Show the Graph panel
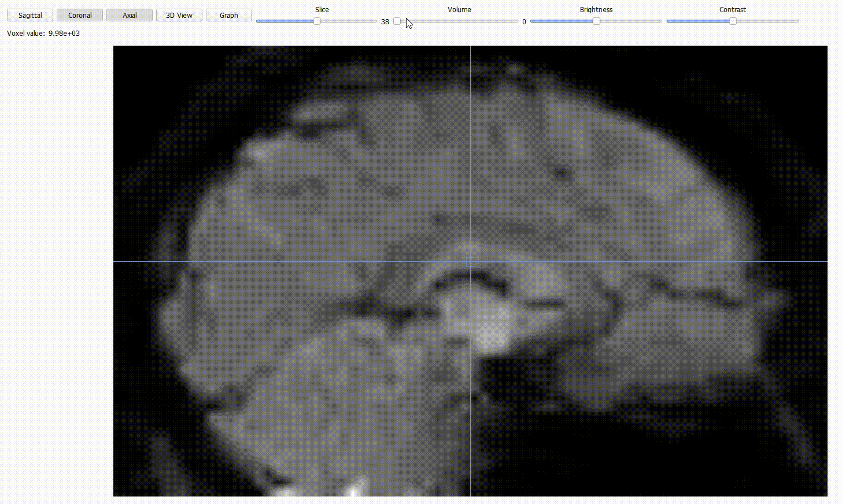Image resolution: width=842 pixels, height=504 pixels. click(x=229, y=16)
